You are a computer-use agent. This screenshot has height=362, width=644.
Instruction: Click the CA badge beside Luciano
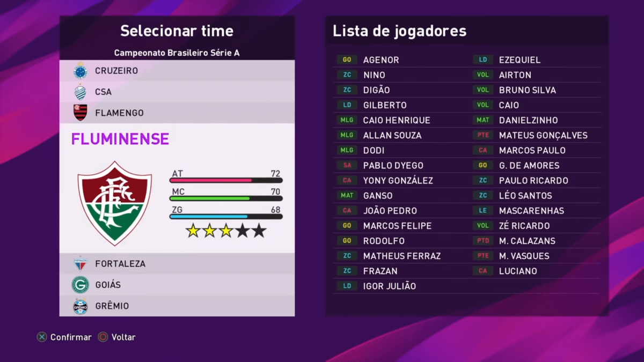[x=482, y=271]
